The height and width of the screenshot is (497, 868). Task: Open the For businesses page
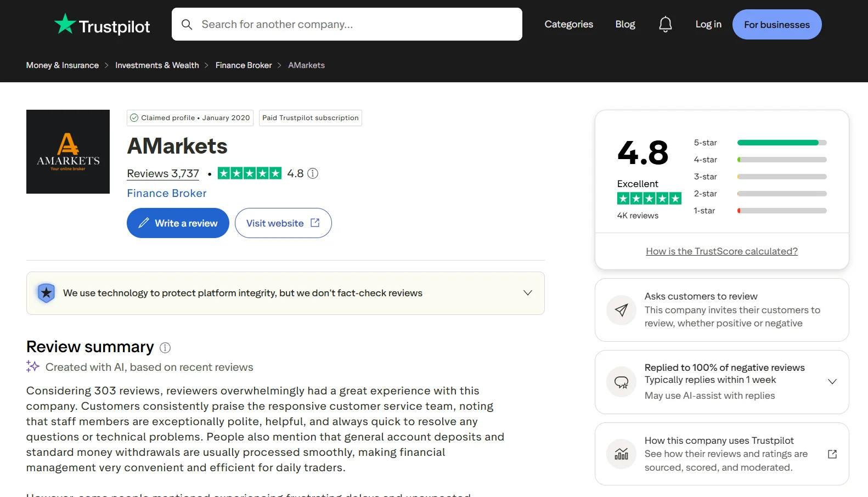point(777,25)
